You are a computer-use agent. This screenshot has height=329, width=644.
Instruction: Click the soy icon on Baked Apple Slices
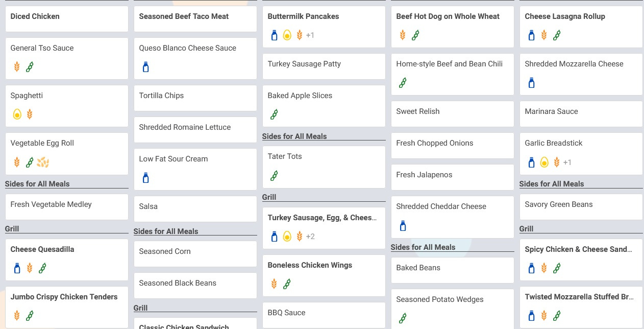coord(274,114)
